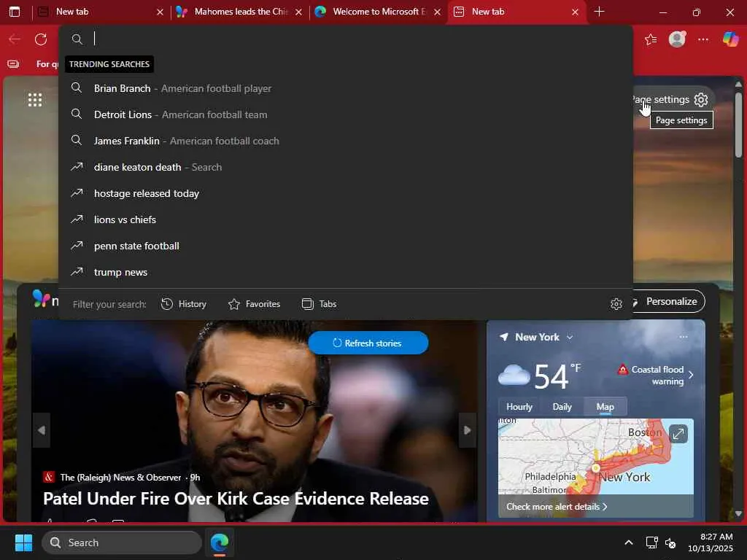Click the muted volume tray icon

670,542
